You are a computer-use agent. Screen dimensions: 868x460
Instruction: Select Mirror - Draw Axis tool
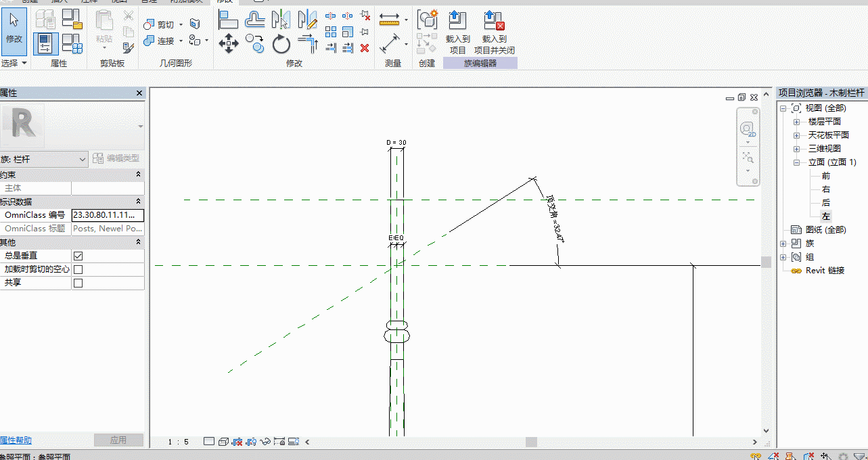[307, 20]
